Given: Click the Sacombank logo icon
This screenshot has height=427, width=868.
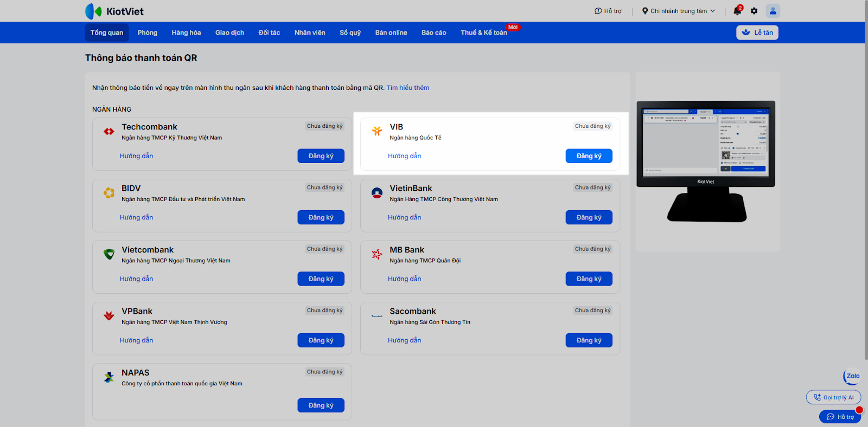Looking at the screenshot, I should [377, 315].
